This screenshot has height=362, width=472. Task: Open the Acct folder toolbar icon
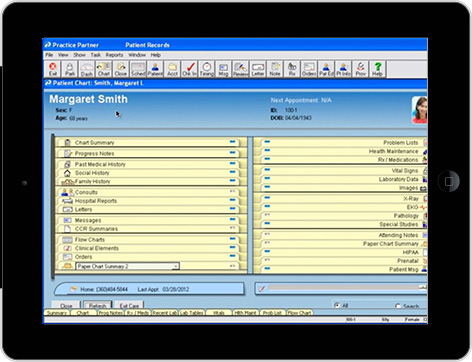click(x=172, y=69)
